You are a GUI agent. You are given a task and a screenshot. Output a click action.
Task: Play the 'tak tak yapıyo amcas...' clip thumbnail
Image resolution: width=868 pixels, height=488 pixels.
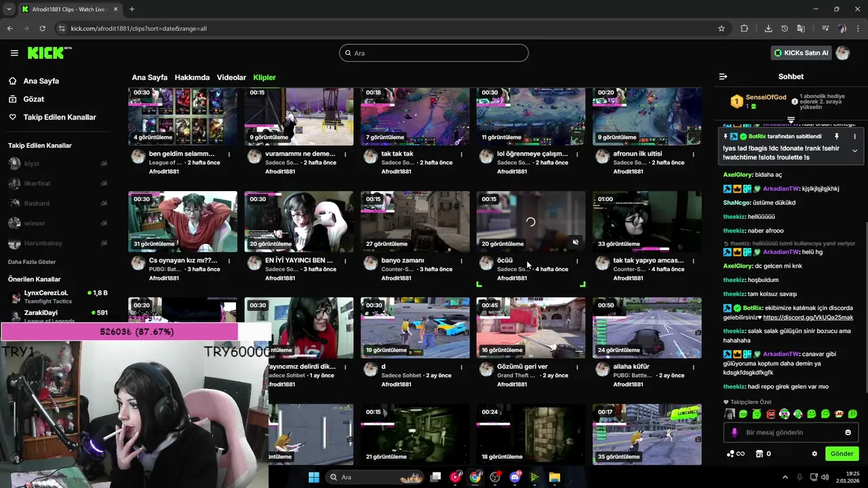tap(647, 222)
